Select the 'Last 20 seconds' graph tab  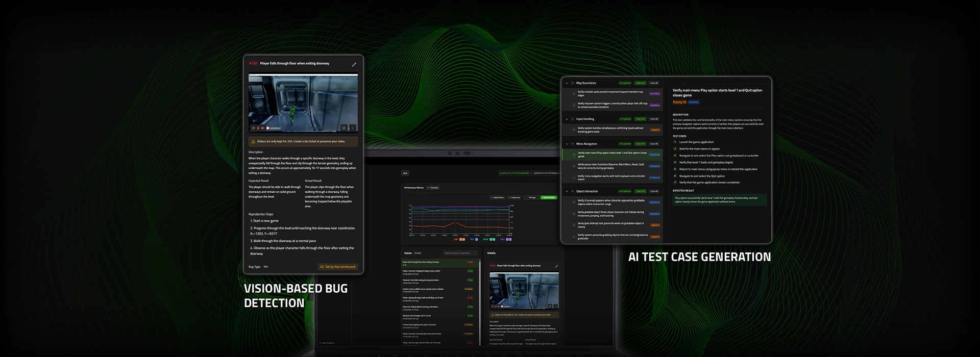click(549, 197)
